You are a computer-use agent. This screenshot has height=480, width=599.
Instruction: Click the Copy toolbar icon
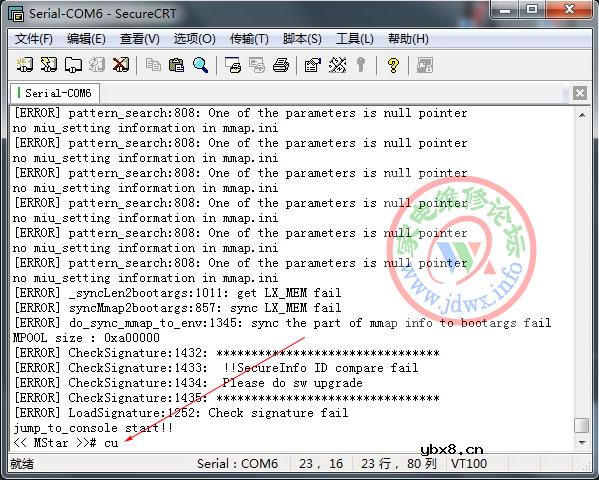[x=153, y=65]
